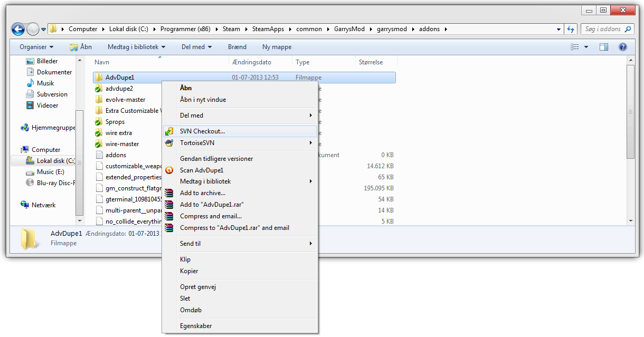
Task: Click the help question mark icon
Action: tap(623, 47)
